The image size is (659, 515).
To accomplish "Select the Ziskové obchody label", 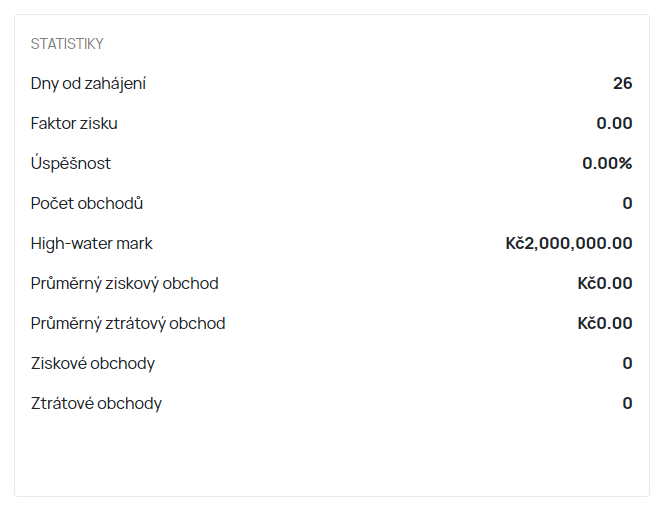I will click(93, 364).
